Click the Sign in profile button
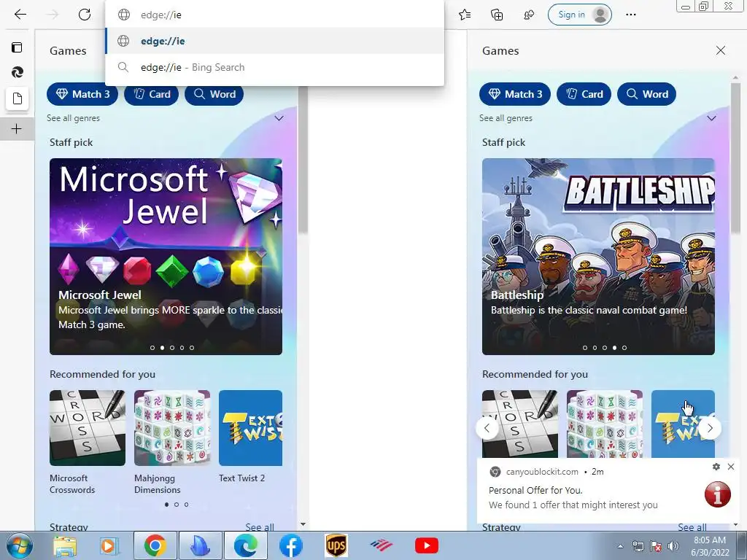747x560 pixels. pos(580,15)
